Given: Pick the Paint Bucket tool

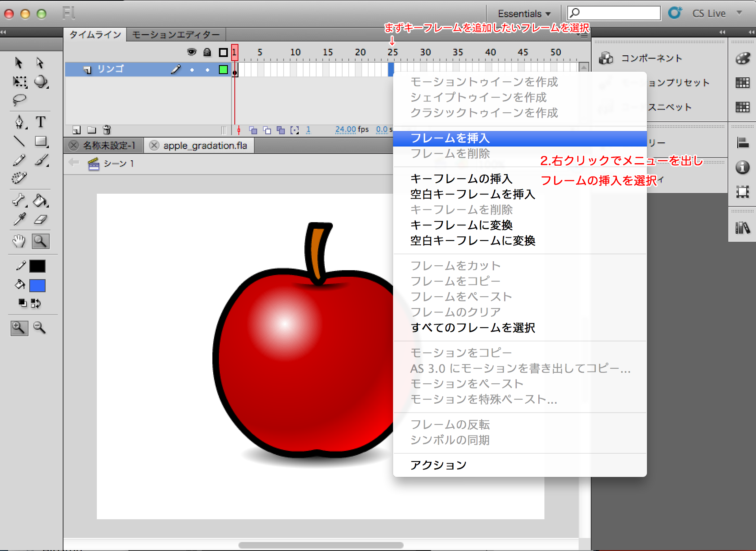Looking at the screenshot, I should coord(40,200).
